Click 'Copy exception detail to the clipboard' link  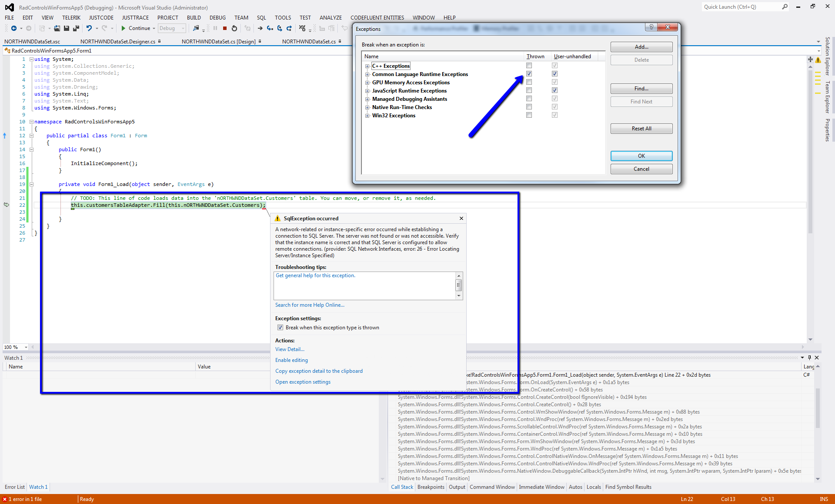319,371
